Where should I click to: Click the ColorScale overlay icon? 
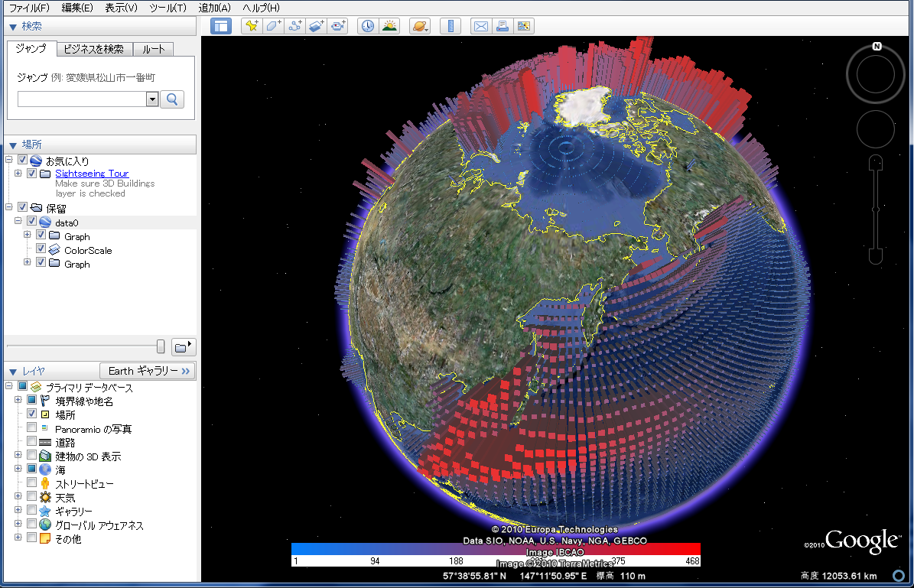click(x=54, y=250)
